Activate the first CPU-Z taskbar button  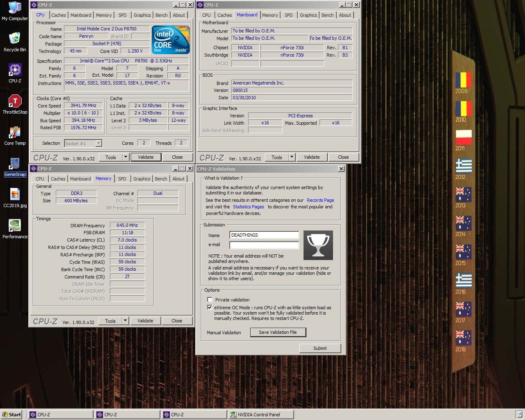[x=61, y=415]
